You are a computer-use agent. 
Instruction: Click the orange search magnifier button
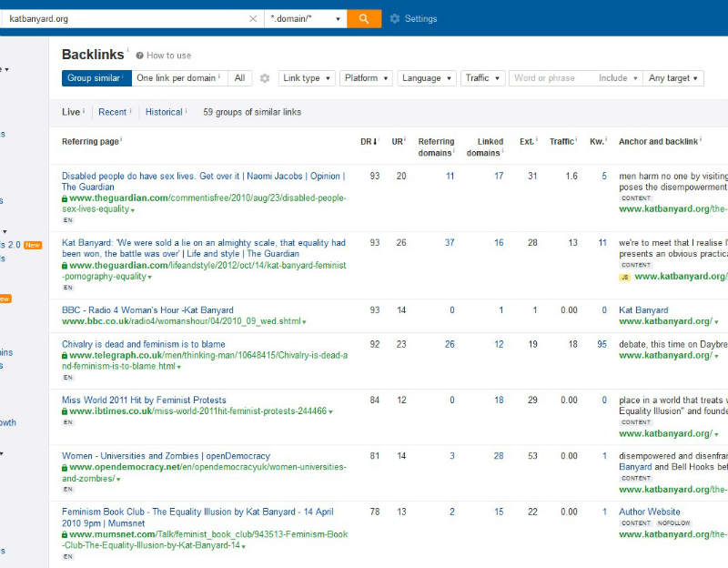(x=364, y=18)
